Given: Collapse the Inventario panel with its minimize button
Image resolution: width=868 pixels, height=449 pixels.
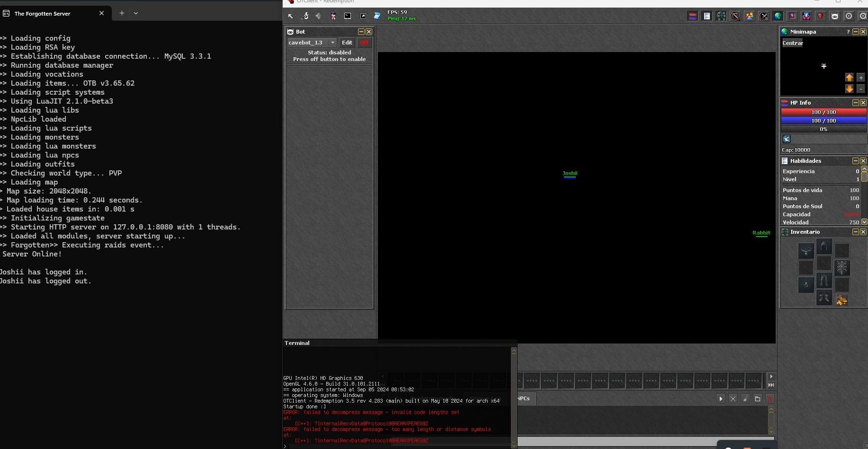Looking at the screenshot, I should pyautogui.click(x=855, y=232).
